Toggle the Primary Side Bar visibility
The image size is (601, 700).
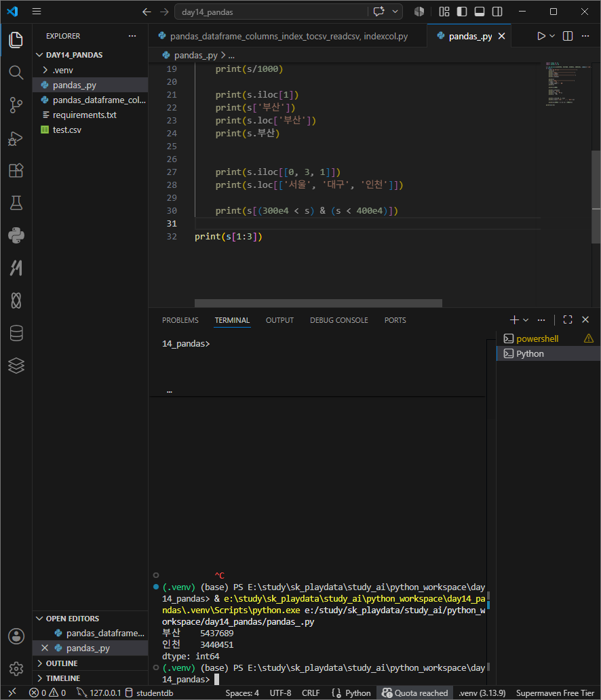(x=462, y=12)
